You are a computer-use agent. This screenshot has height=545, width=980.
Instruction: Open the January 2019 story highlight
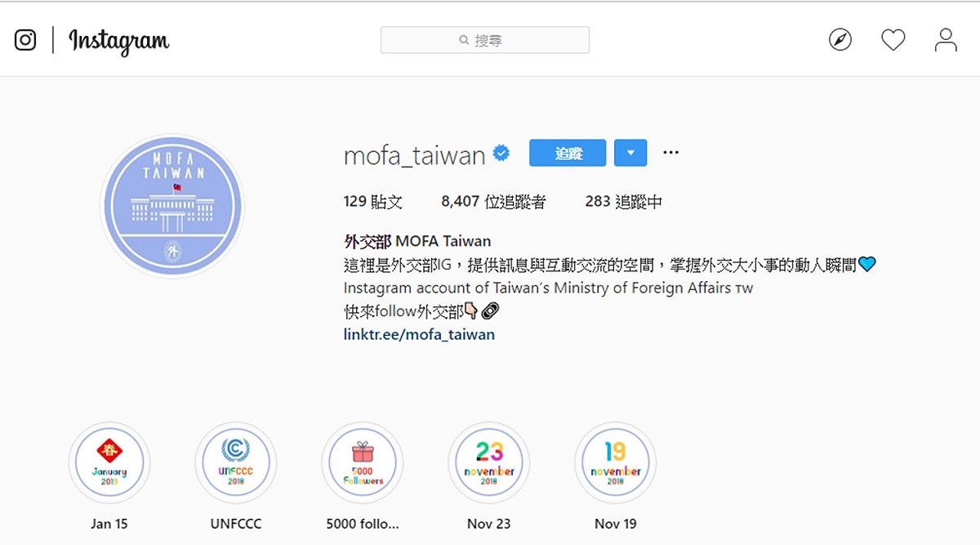coord(109,462)
